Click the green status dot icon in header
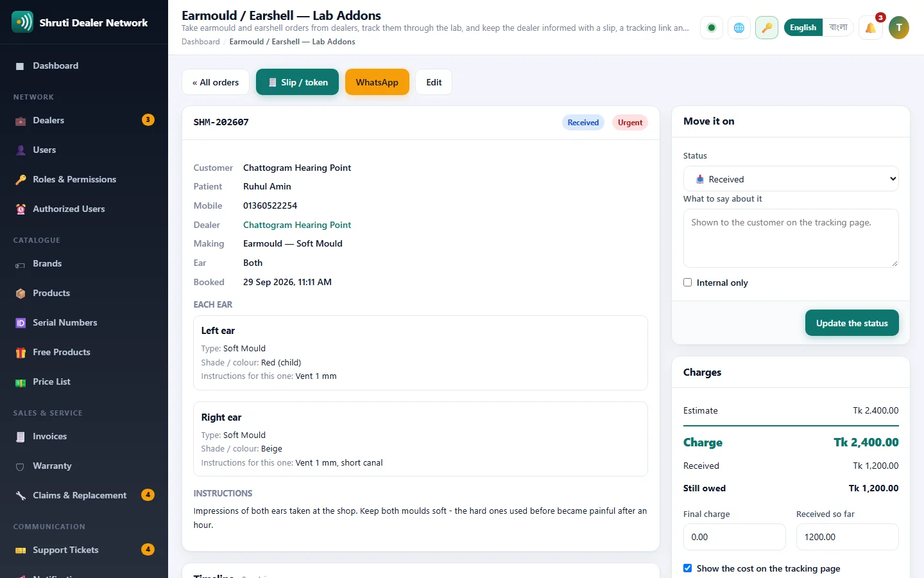924x578 pixels. [711, 28]
